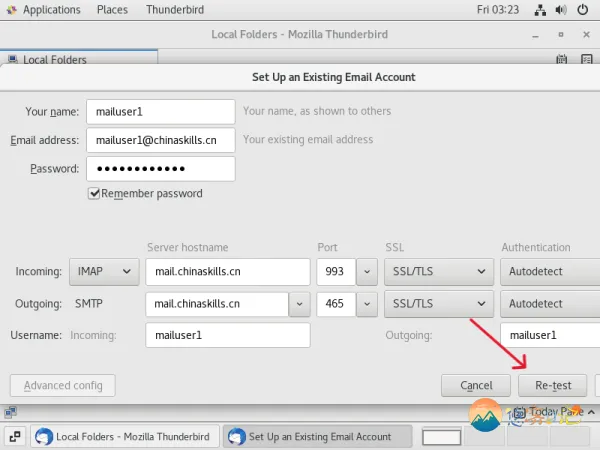Image resolution: width=600 pixels, height=450 pixels.
Task: Open the Applications menu
Action: pyautogui.click(x=44, y=9)
